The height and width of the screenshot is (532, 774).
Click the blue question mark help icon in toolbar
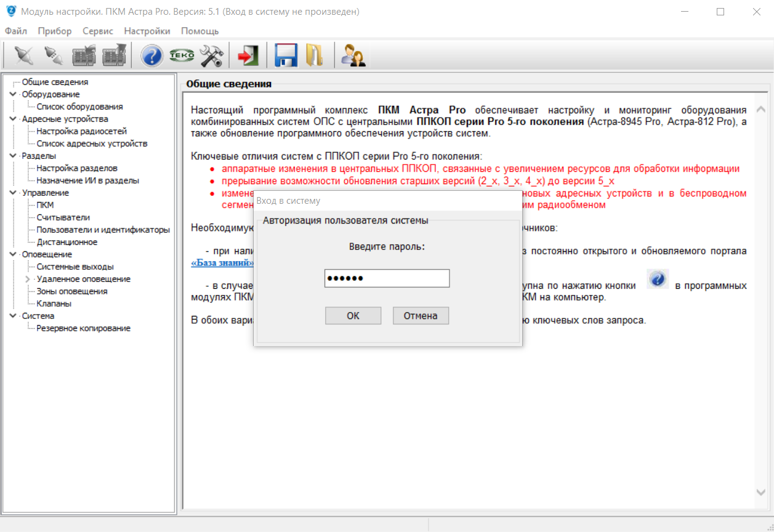click(x=151, y=56)
